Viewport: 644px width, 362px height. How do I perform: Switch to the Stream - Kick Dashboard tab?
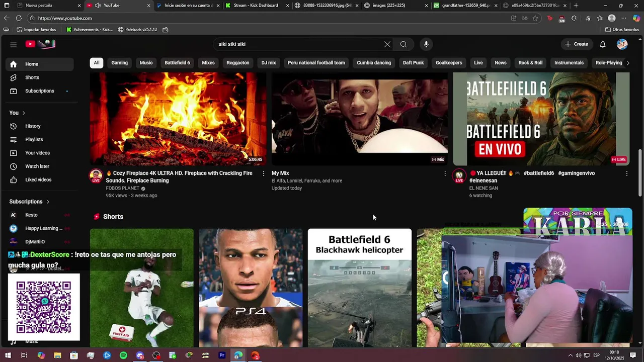256,6
